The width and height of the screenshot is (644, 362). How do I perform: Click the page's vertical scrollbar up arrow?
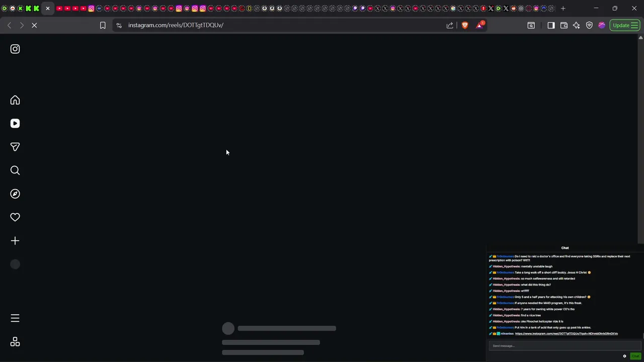pyautogui.click(x=640, y=38)
